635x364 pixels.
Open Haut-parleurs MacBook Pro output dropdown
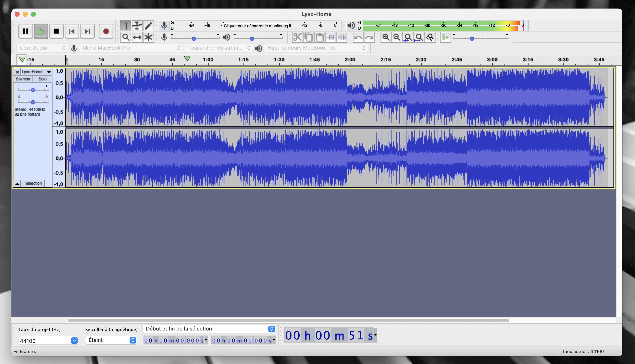point(316,48)
